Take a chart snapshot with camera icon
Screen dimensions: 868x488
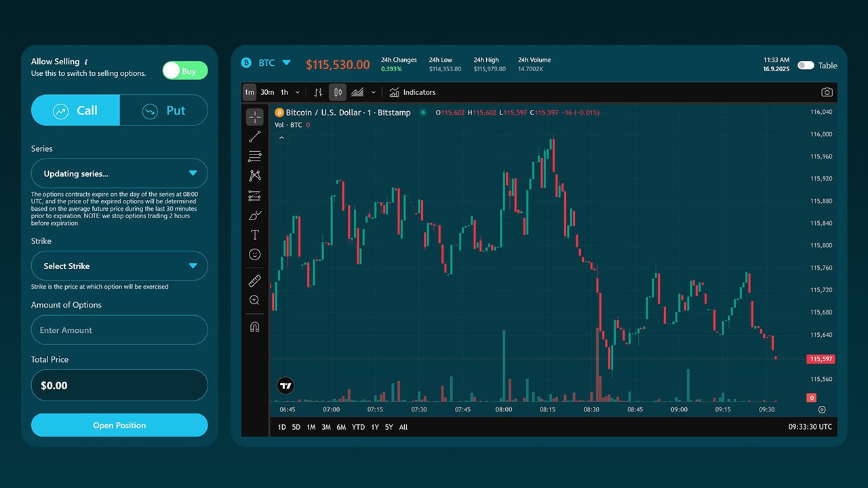827,92
